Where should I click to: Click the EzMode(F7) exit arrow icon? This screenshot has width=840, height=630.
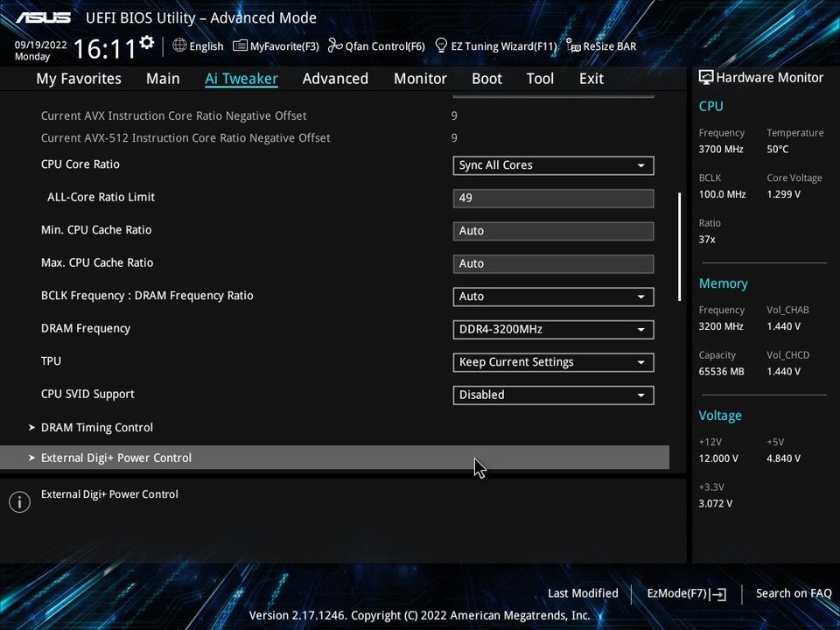click(719, 594)
